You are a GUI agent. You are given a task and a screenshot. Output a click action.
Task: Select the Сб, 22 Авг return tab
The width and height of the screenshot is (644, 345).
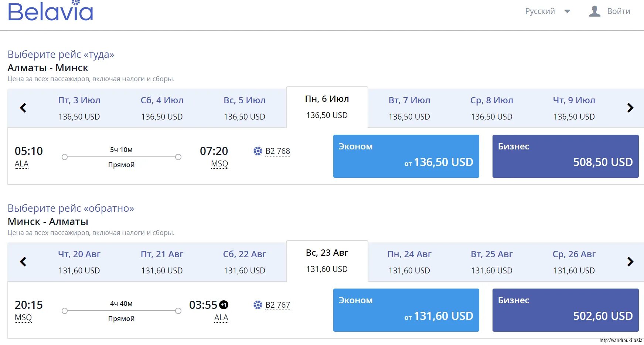(x=244, y=262)
